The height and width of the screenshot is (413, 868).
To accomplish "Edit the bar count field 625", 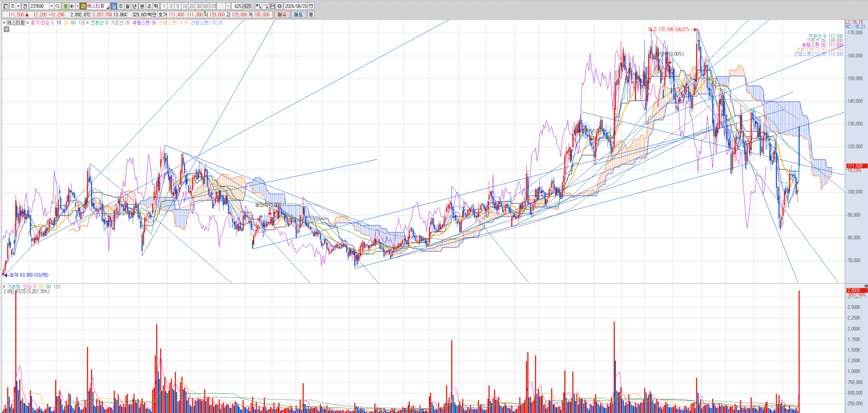I will coord(237,6).
